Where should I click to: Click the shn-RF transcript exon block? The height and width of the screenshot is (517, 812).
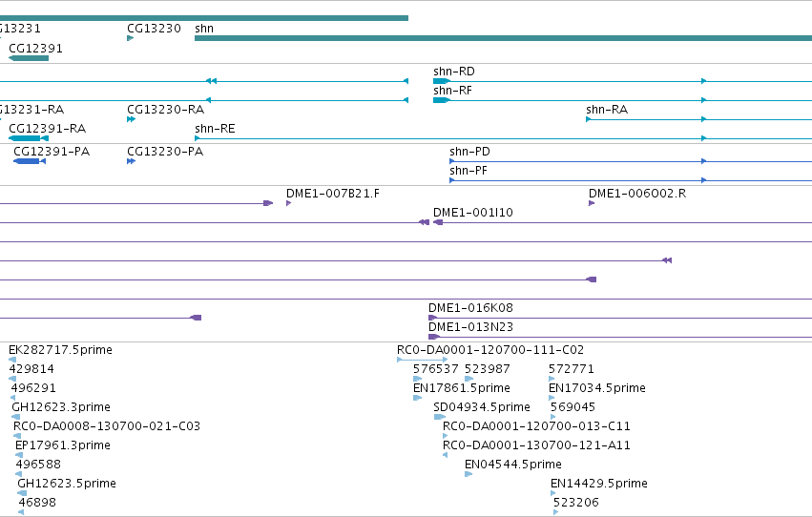pos(441,100)
